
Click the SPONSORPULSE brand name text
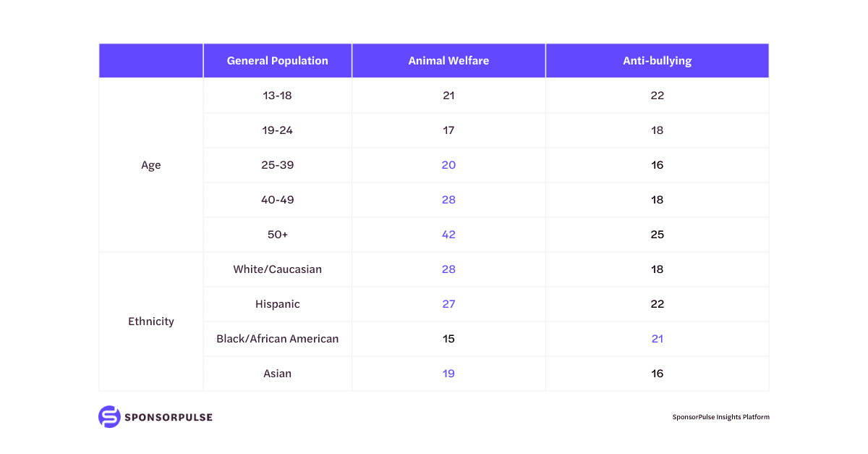pyautogui.click(x=169, y=417)
